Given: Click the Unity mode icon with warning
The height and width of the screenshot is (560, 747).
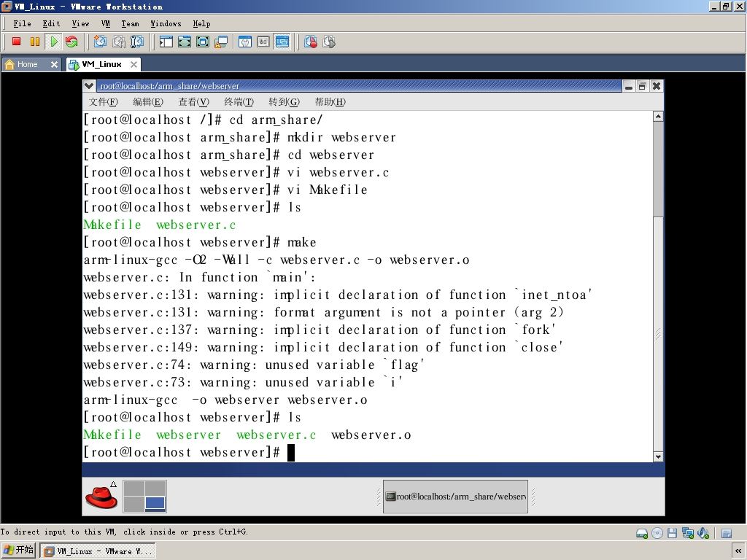Looking at the screenshot, I should pyautogui.click(x=221, y=42).
